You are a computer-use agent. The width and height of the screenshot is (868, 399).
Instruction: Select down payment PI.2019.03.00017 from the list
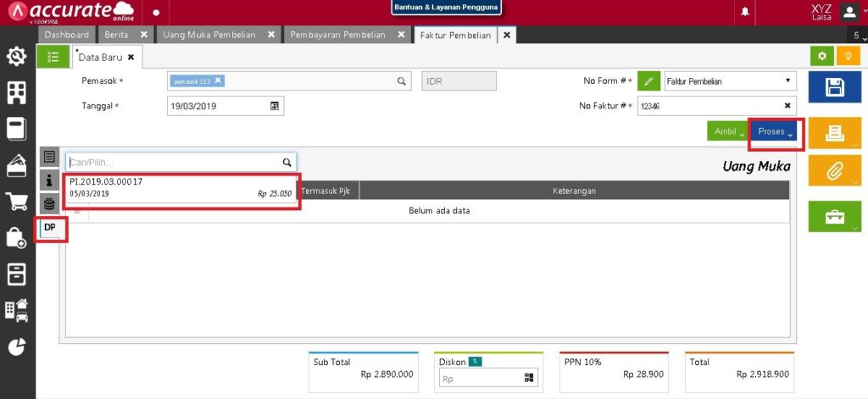click(181, 188)
